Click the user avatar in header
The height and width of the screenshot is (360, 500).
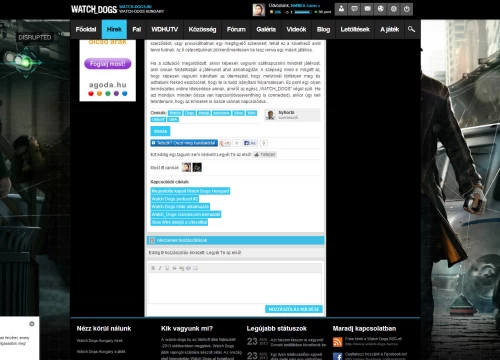tap(259, 10)
